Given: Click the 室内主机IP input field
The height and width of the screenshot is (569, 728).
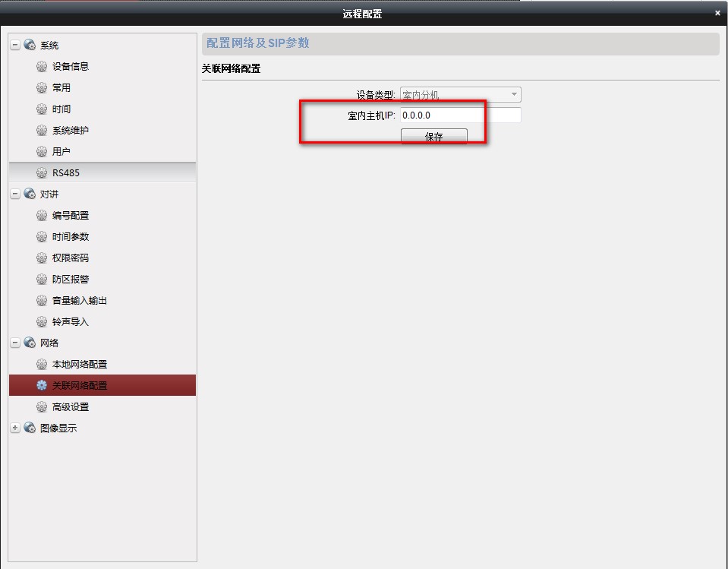Looking at the screenshot, I should pyautogui.click(x=459, y=115).
